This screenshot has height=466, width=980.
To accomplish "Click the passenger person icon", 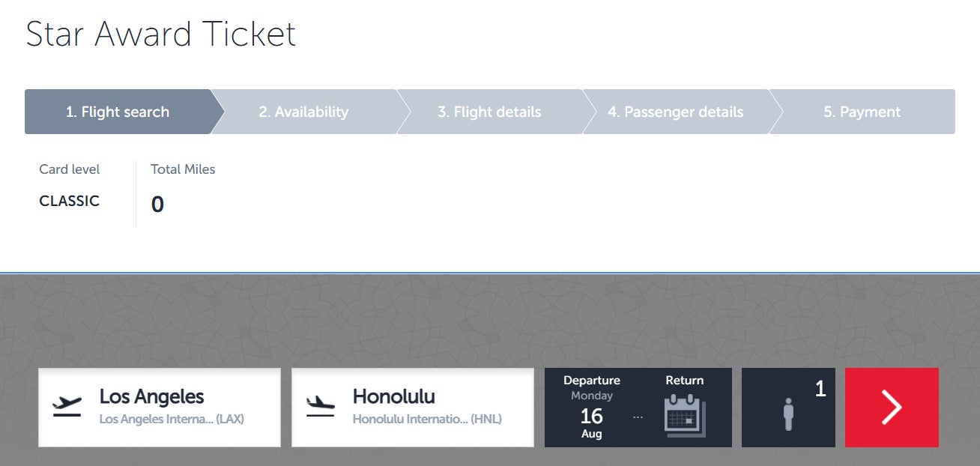I will [x=788, y=414].
